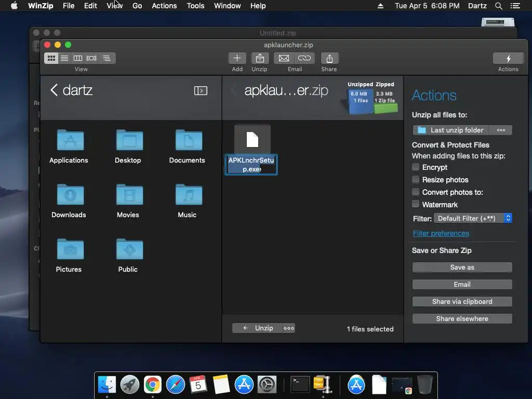Click the Save as button

(x=462, y=268)
